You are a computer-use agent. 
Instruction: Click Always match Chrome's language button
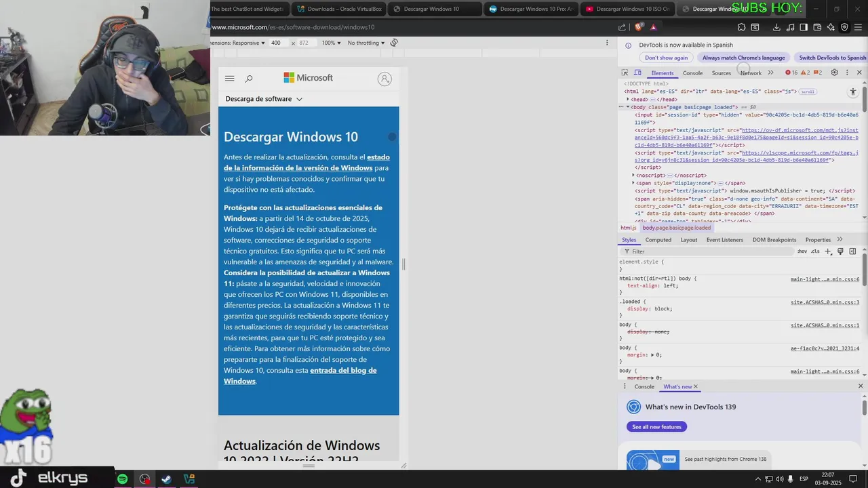pos(743,58)
